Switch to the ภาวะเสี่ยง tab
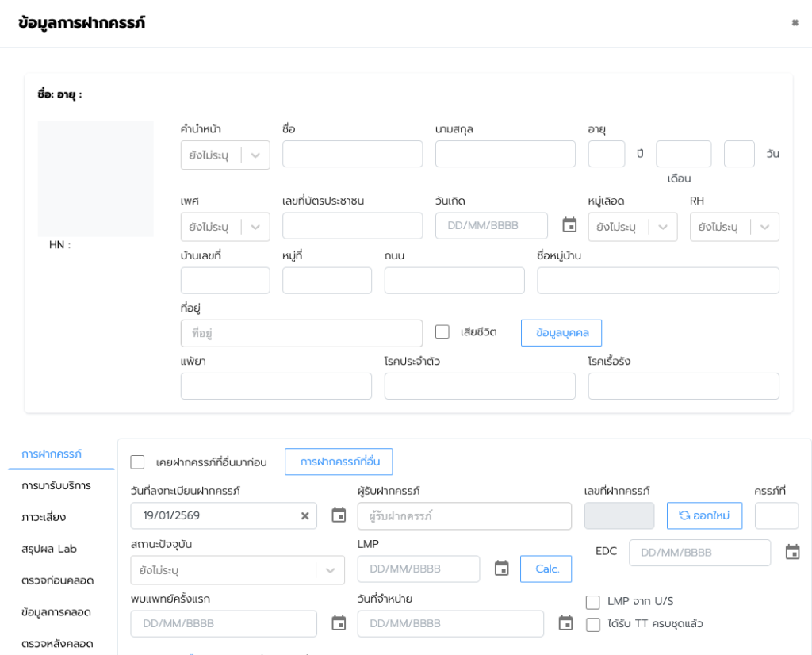Image resolution: width=812 pixels, height=655 pixels. (44, 517)
